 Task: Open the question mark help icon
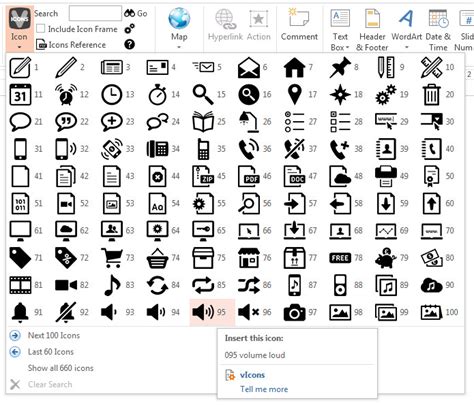coord(129,44)
